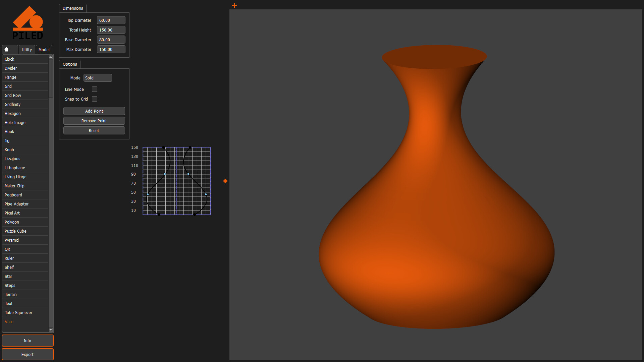Click the scroll-up arrow in model list
This screenshot has width=644, height=362.
point(51,57)
